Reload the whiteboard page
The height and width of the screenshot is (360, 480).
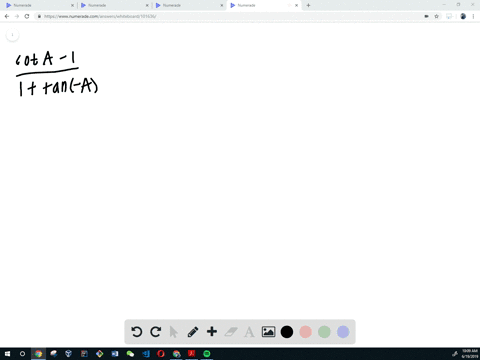tap(27, 16)
